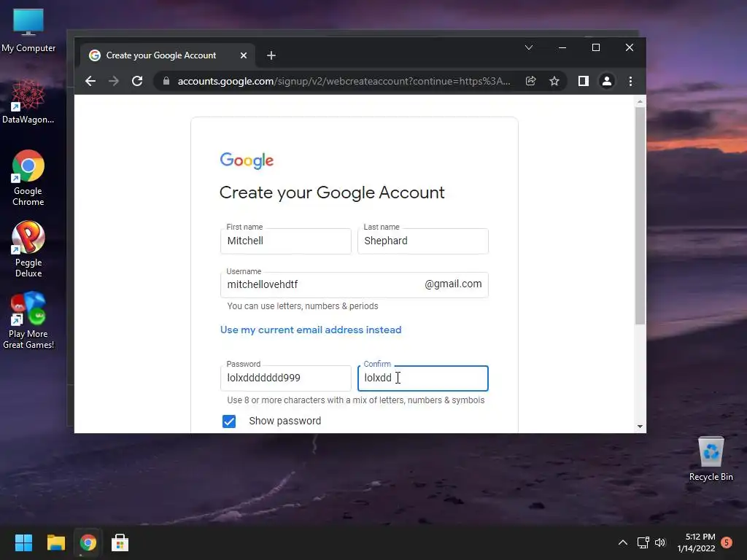Screen dimensions: 747x560
Task: Click the Last name field
Action: click(423, 241)
